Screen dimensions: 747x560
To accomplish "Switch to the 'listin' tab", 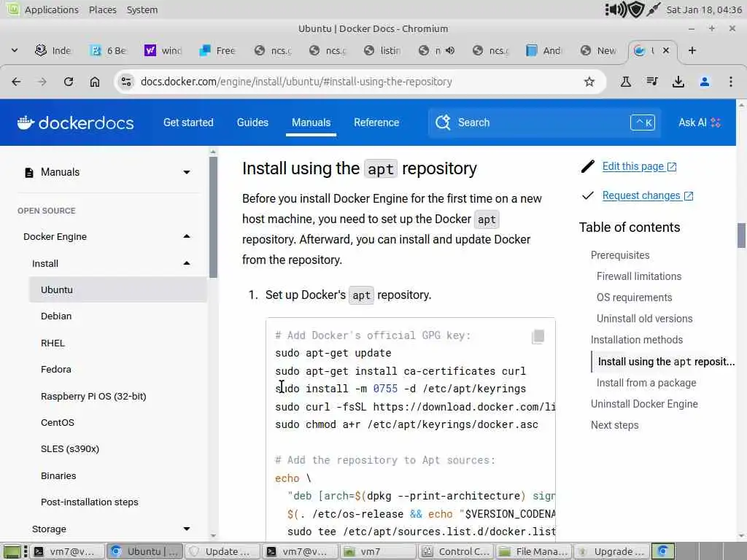I will click(x=382, y=50).
